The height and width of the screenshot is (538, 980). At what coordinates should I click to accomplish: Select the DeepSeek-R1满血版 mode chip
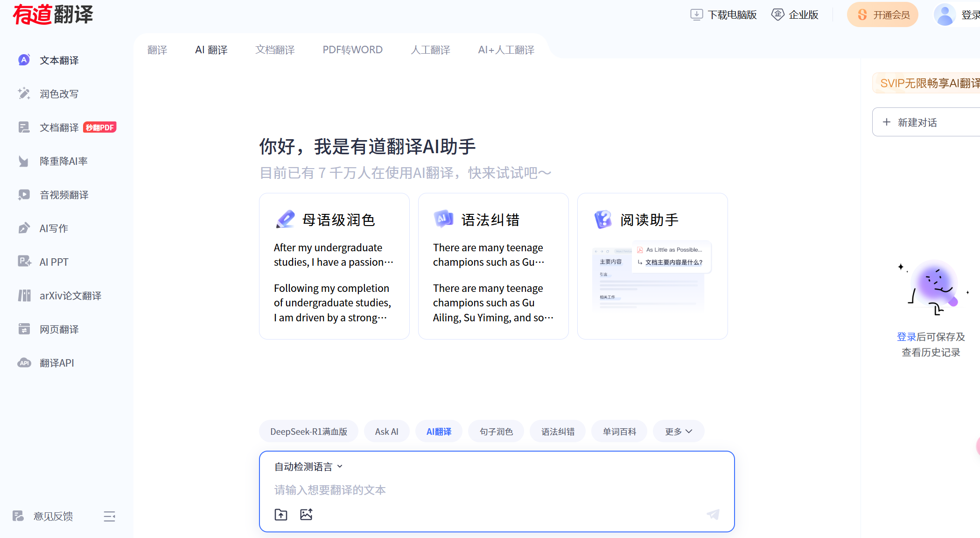click(308, 432)
